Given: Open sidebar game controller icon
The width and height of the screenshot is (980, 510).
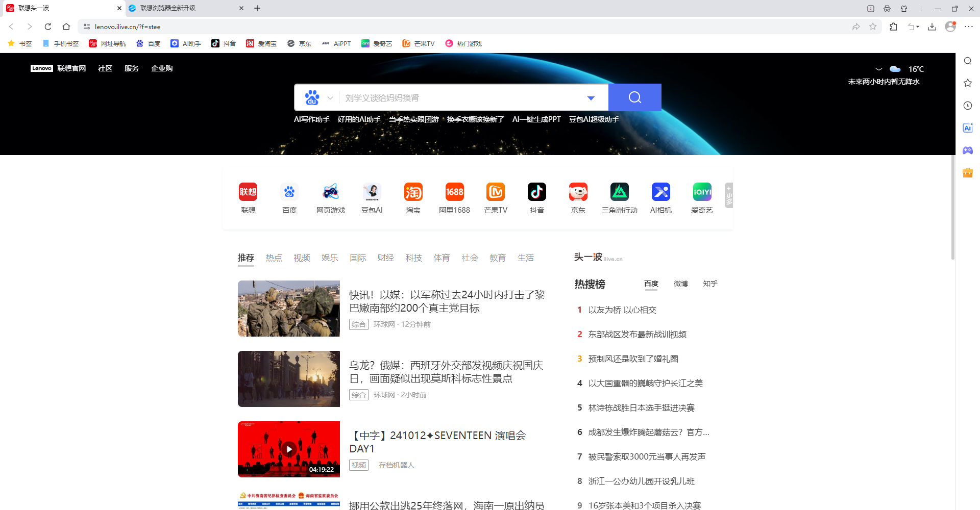Looking at the screenshot, I should tap(968, 150).
